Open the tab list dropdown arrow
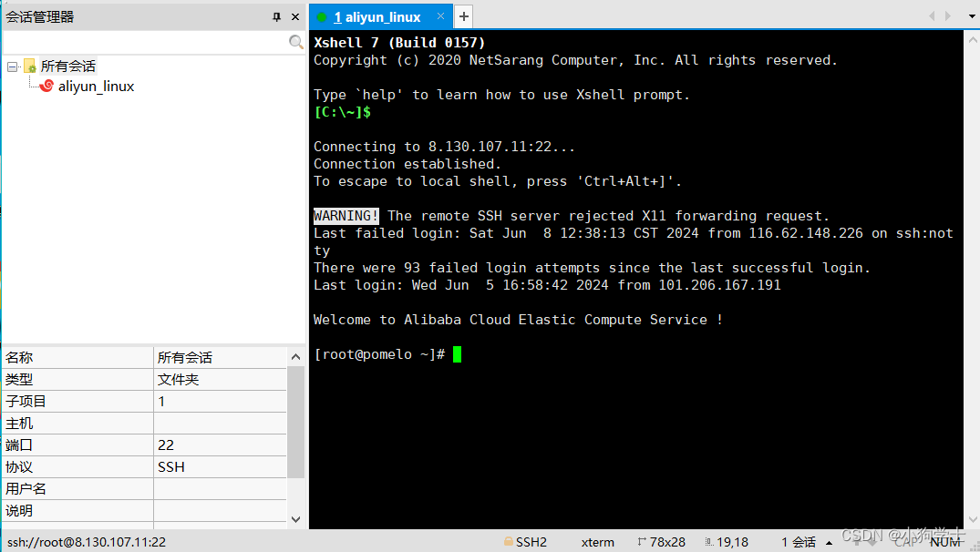The width and height of the screenshot is (980, 552). [972, 16]
